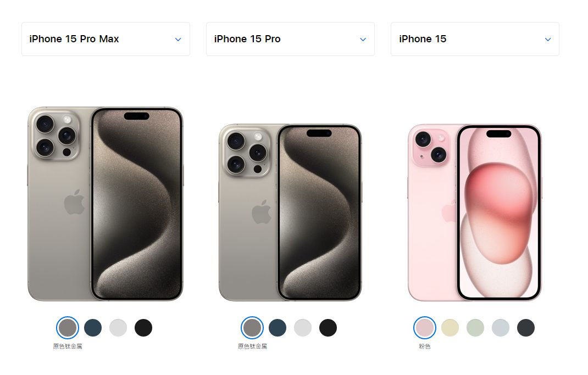Choose Blue Titanium color for iPhone 15 Pro
Image resolution: width=588 pixels, height=375 pixels.
coord(278,328)
